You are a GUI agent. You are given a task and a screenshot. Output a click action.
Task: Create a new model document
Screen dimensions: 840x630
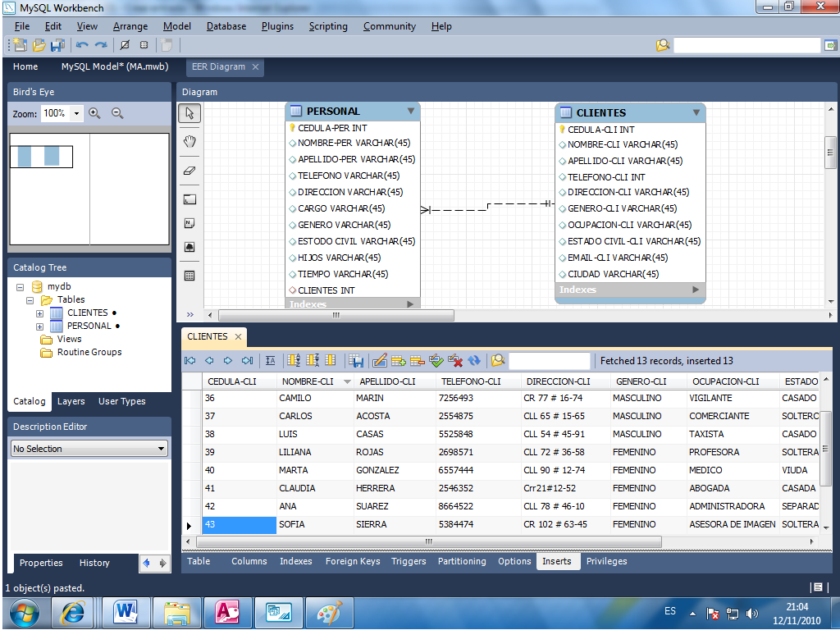pos(20,45)
